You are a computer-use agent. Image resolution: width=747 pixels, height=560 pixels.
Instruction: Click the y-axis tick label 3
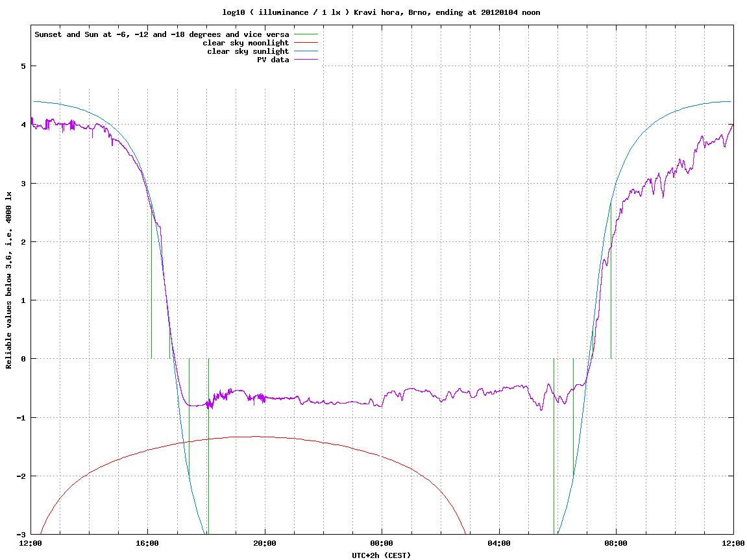pyautogui.click(x=23, y=184)
